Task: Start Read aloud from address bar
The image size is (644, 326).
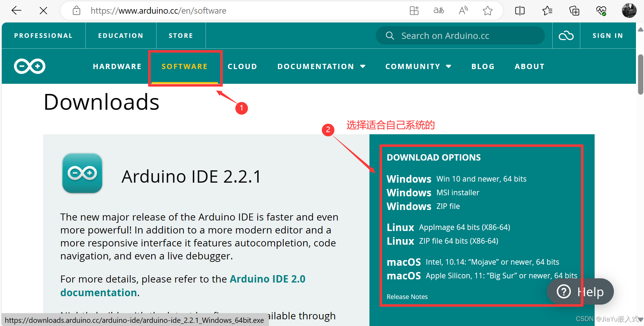Action: [463, 11]
